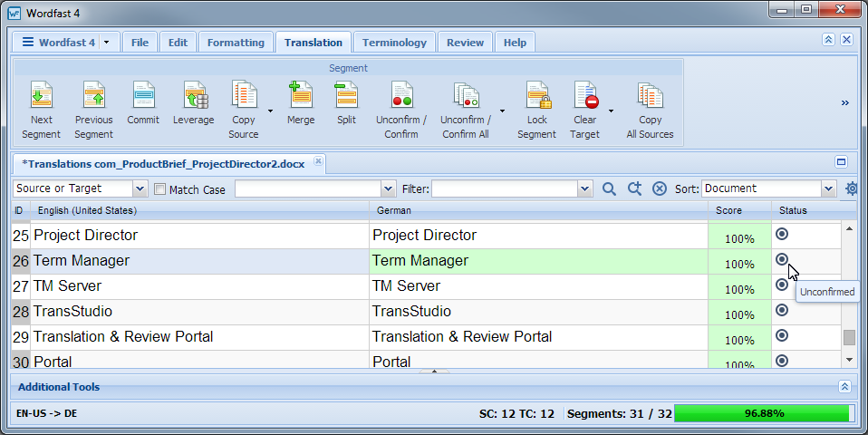Click the 96.88% progress bar

click(764, 413)
